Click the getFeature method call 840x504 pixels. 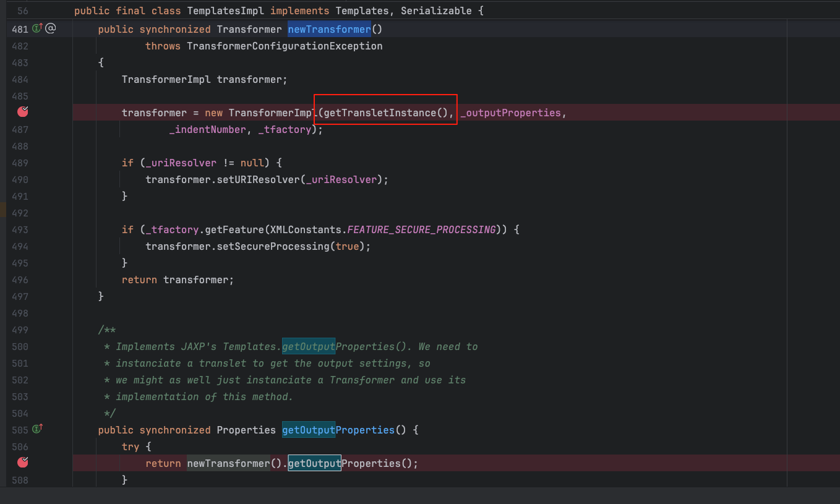point(234,229)
